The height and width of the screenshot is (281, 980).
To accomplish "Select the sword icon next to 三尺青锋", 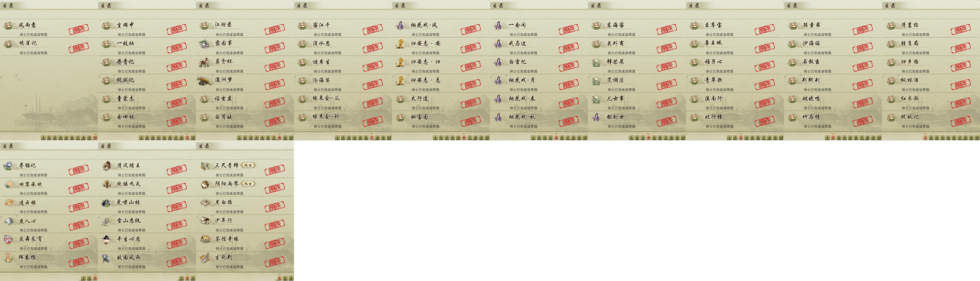I will click(205, 166).
